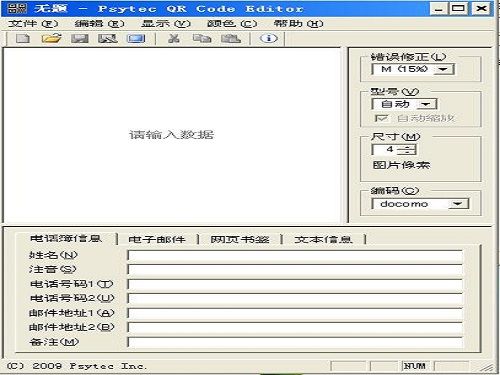Click the 姓名(N) input field
Screen dimensions: 500x375
pos(295,255)
